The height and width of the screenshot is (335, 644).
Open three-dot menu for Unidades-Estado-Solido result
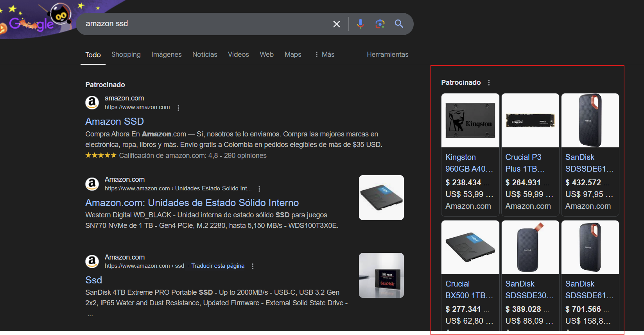point(259,189)
